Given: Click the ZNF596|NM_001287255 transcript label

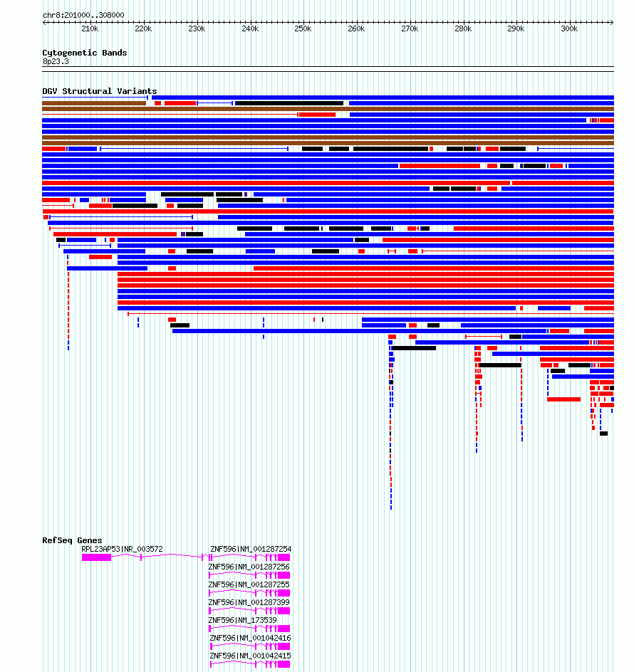Looking at the screenshot, I should [249, 584].
